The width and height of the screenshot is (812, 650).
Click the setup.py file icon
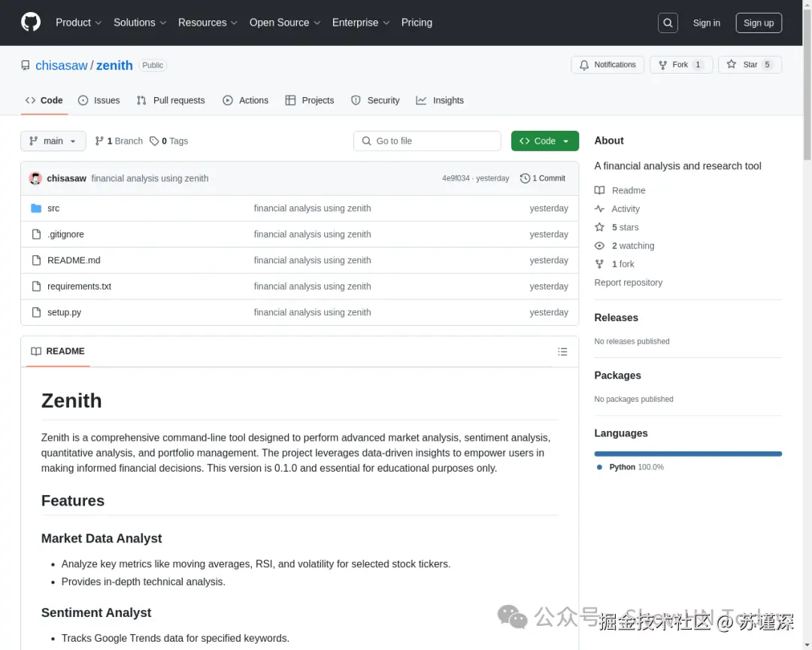36,312
